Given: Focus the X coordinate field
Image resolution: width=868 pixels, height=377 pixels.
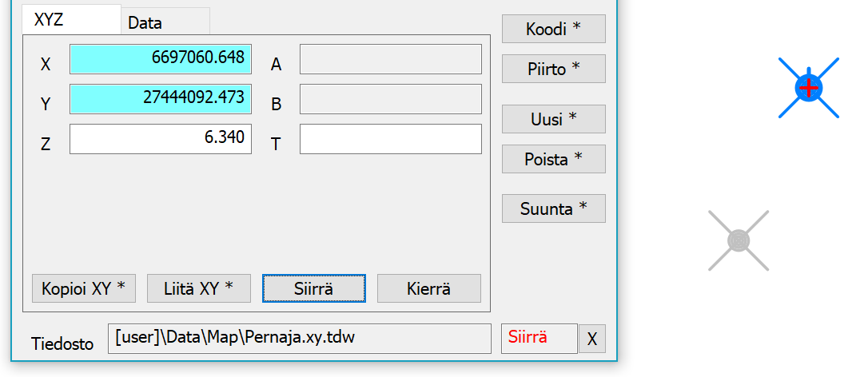Looking at the screenshot, I should [161, 59].
